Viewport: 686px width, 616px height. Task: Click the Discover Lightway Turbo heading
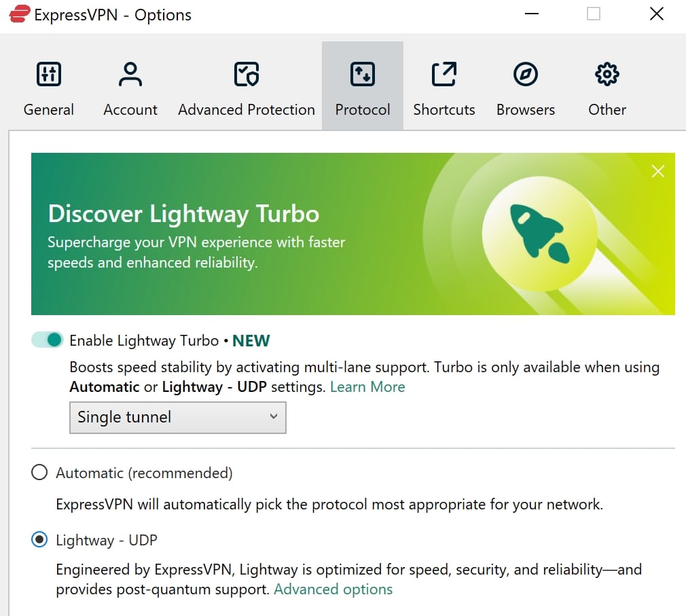(184, 213)
